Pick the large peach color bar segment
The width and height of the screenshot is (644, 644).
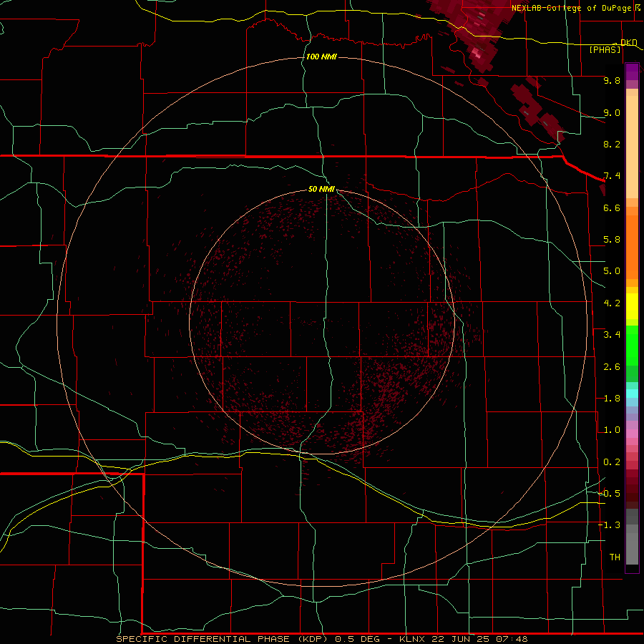point(632,147)
